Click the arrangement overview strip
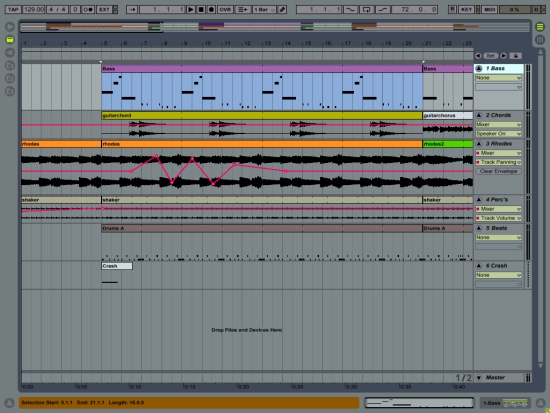Viewport: 550px width, 413px height. coord(275,27)
